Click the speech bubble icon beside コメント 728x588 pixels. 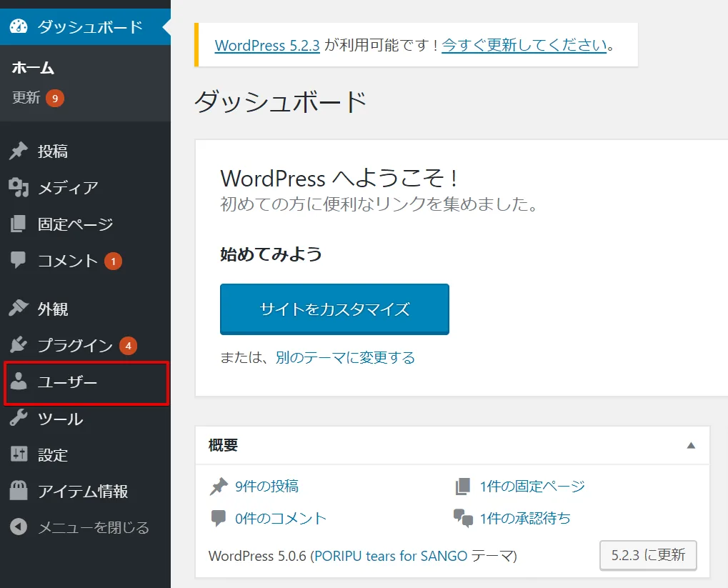click(x=19, y=260)
